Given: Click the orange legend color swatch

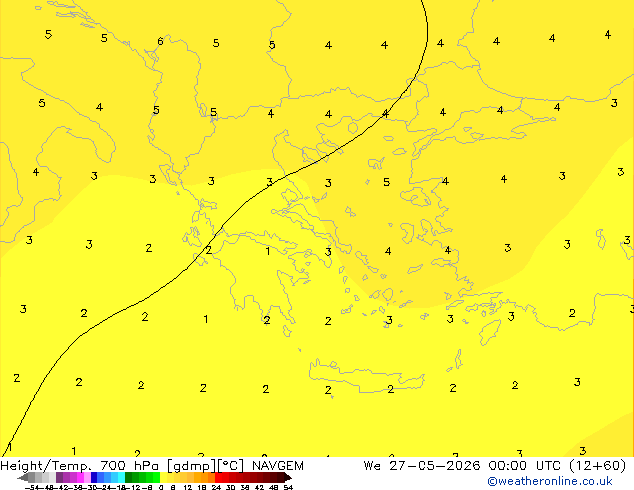Looking at the screenshot, I should (x=205, y=477).
